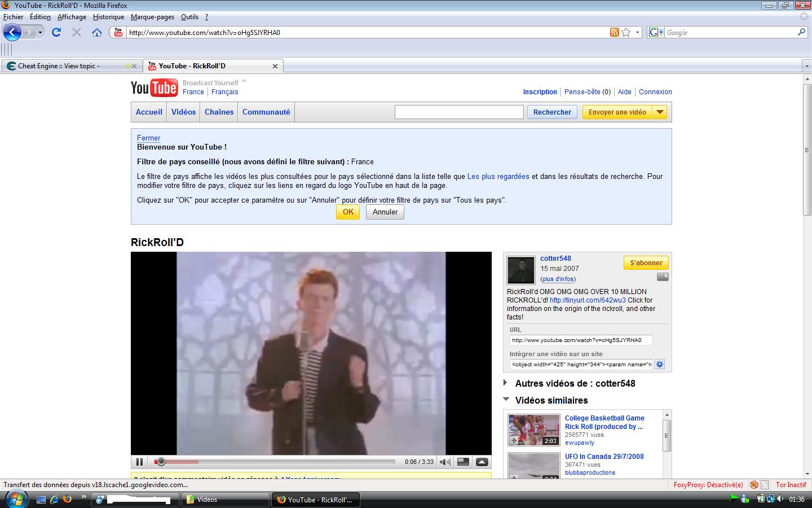Open embed customization gear icon

click(x=660, y=364)
